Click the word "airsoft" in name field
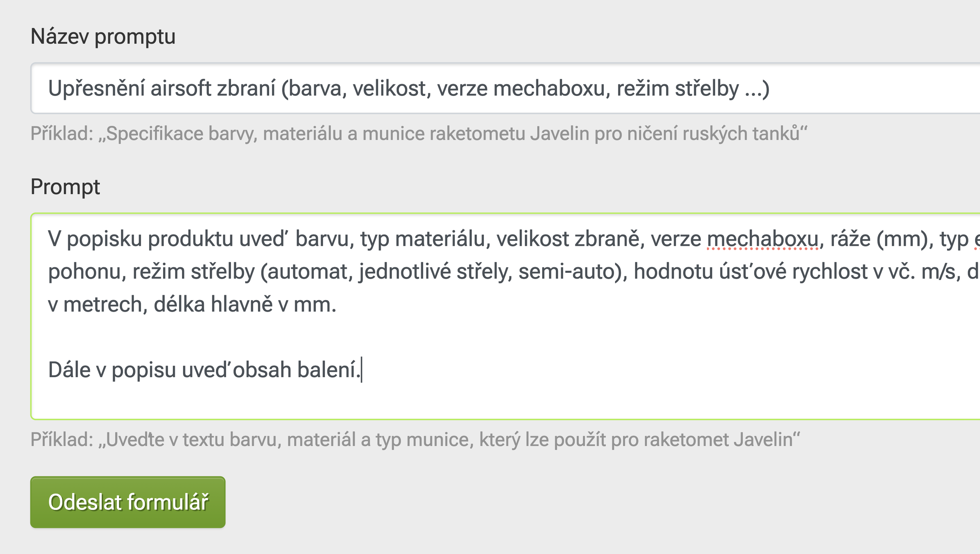The image size is (980, 554). tap(181, 88)
